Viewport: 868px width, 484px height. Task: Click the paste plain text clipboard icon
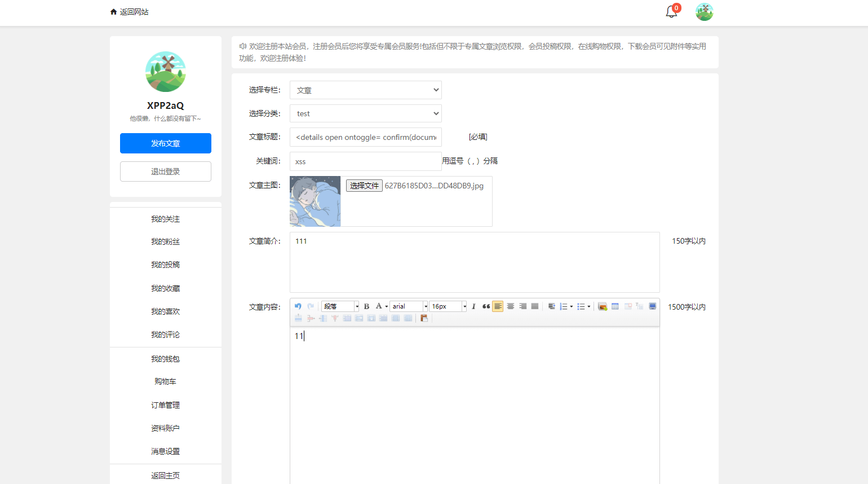(424, 318)
